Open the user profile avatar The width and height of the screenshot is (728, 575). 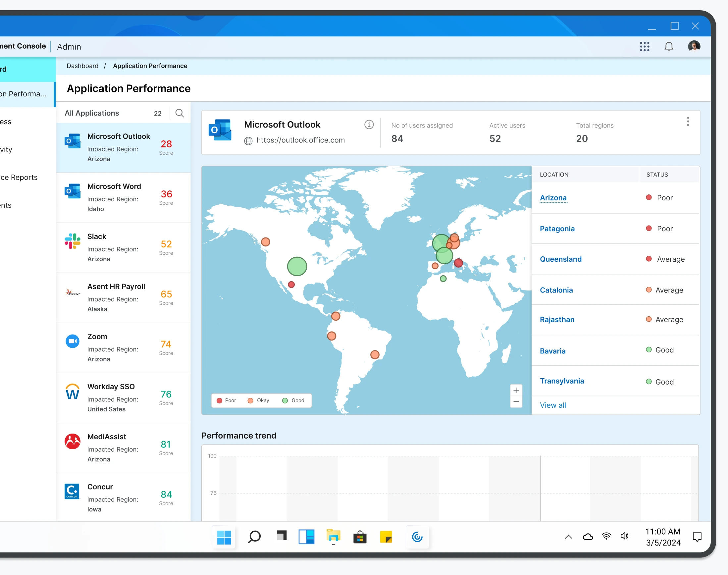694,46
